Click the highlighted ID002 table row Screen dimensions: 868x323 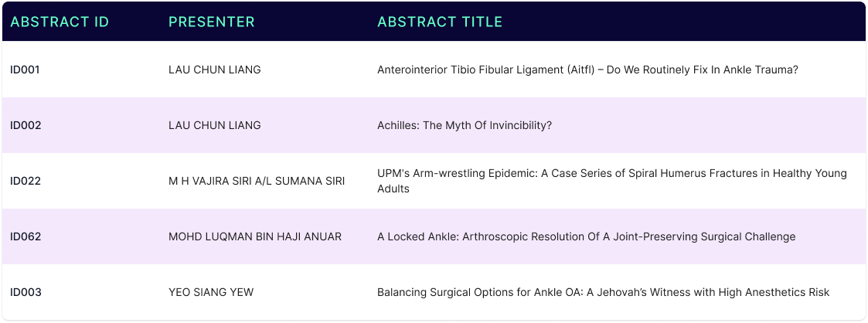(434, 125)
